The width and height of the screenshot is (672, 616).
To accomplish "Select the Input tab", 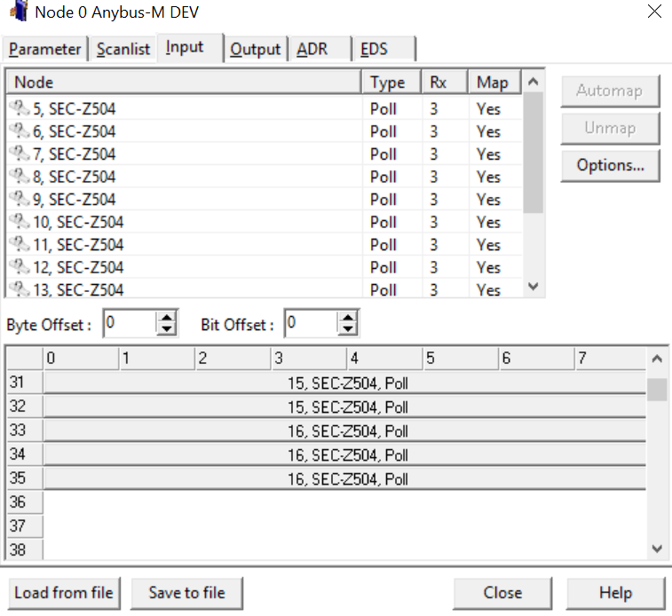I will [189, 48].
